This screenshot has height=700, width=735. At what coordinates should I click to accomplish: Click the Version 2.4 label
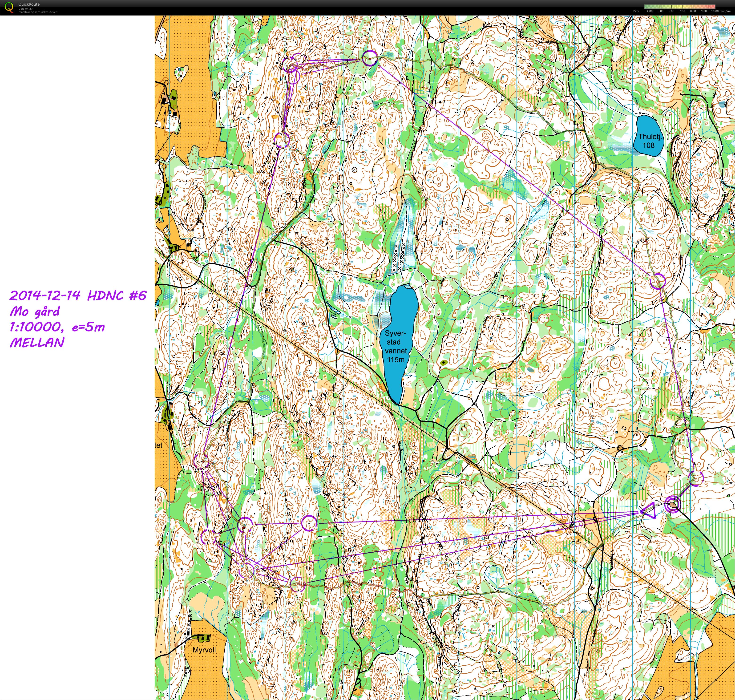coord(26,8)
